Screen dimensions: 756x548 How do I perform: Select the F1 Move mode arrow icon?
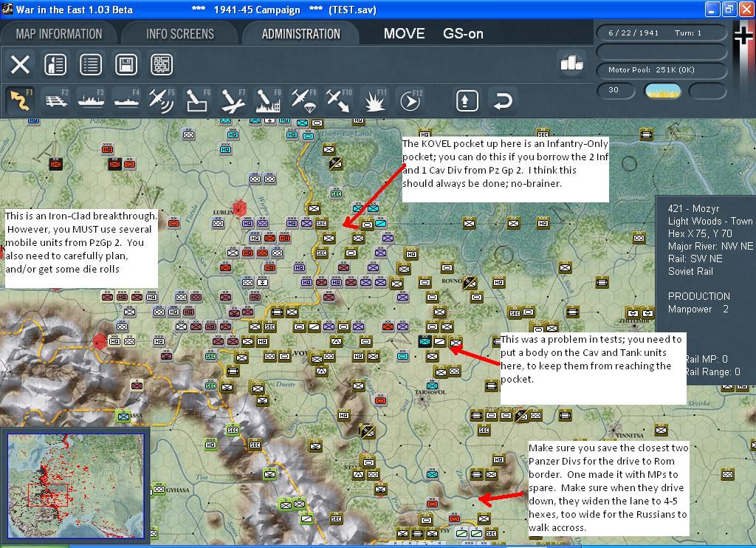pos(21,100)
